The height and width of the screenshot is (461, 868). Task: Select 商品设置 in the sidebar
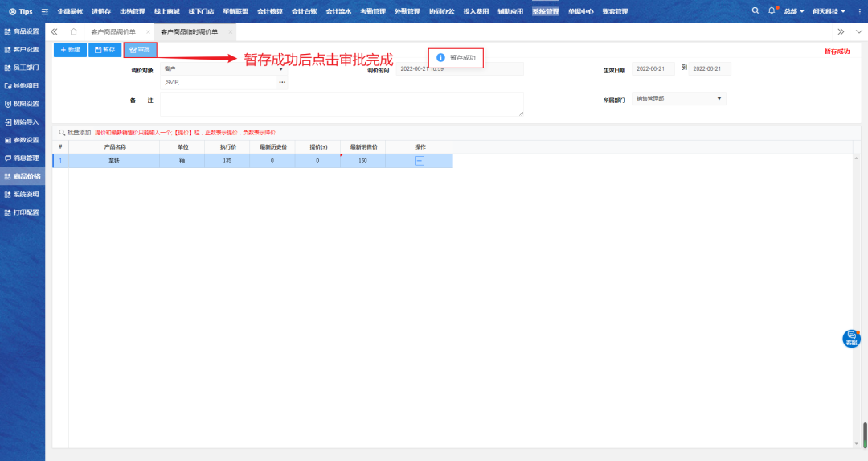pyautogui.click(x=23, y=31)
